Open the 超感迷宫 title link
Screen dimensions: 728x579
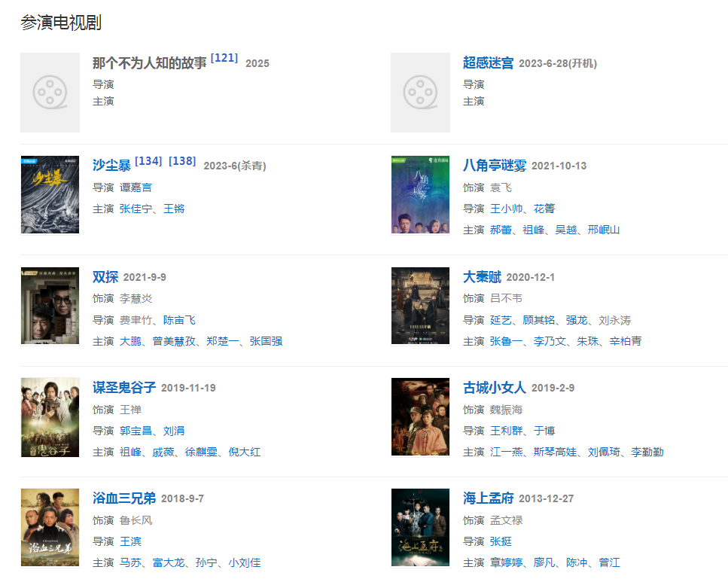[x=488, y=62]
